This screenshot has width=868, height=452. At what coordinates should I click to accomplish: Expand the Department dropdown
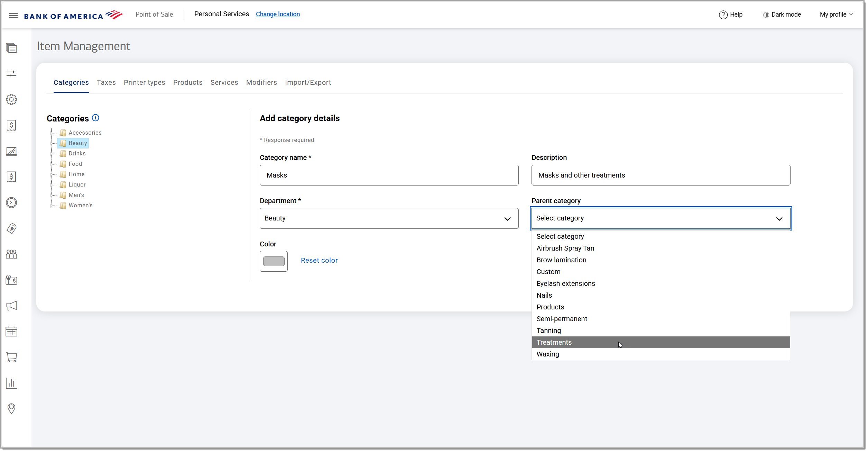tap(389, 218)
